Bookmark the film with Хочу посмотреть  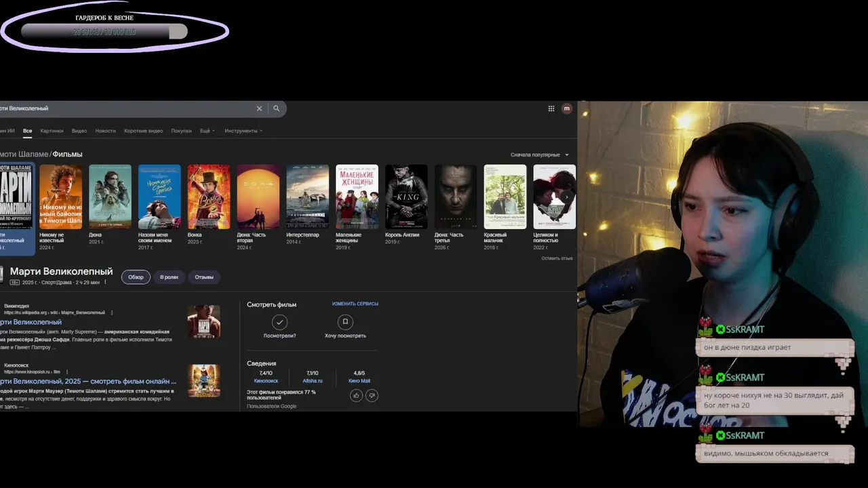(x=345, y=322)
